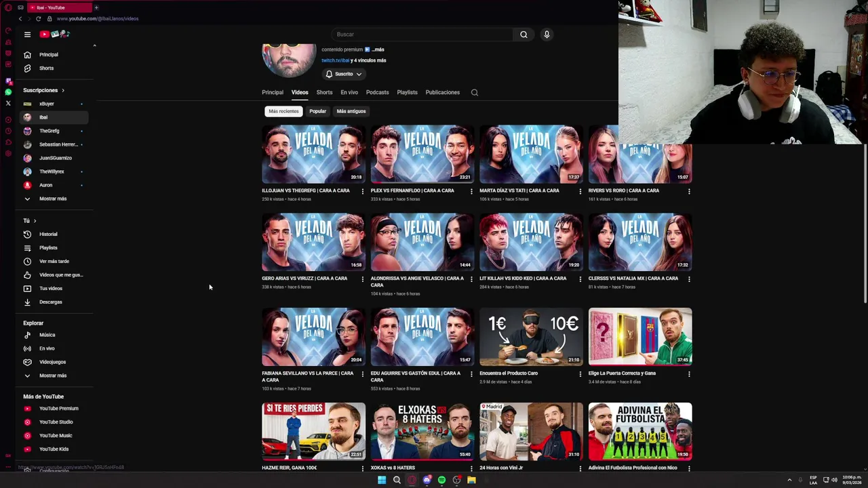Open more options for XOKAS vs 8 HATERS

[x=471, y=468]
